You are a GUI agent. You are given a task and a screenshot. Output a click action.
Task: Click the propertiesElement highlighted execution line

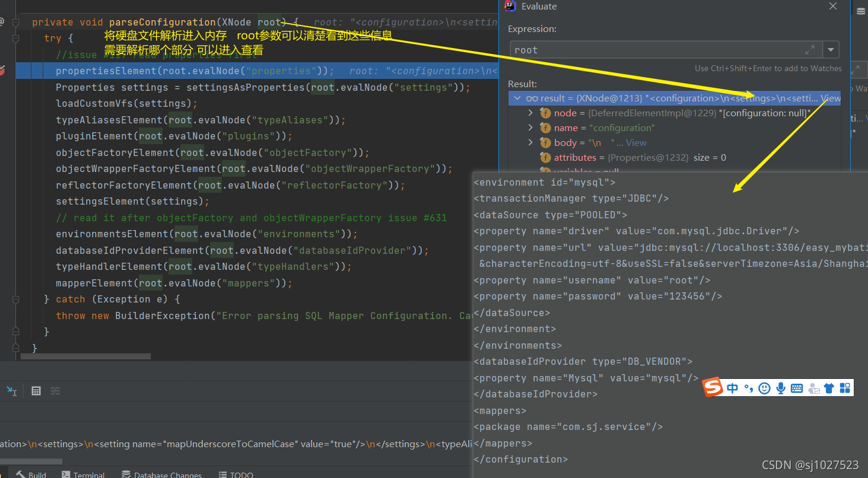coord(256,71)
